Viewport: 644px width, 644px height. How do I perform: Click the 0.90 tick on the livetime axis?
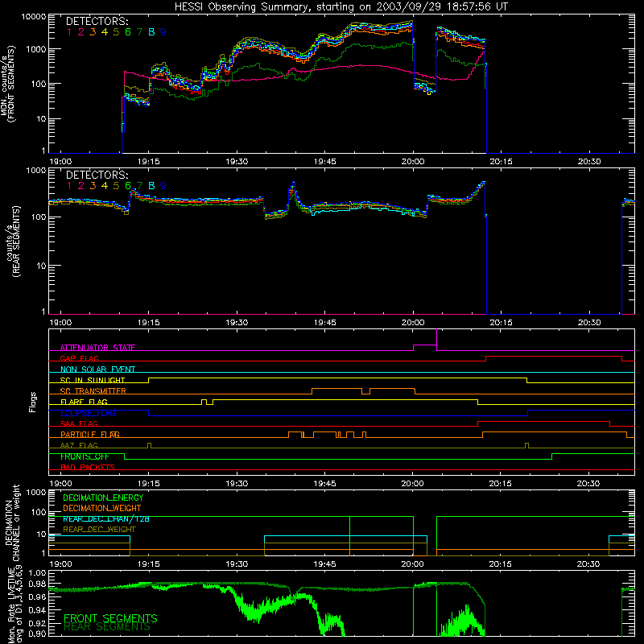(x=38, y=634)
